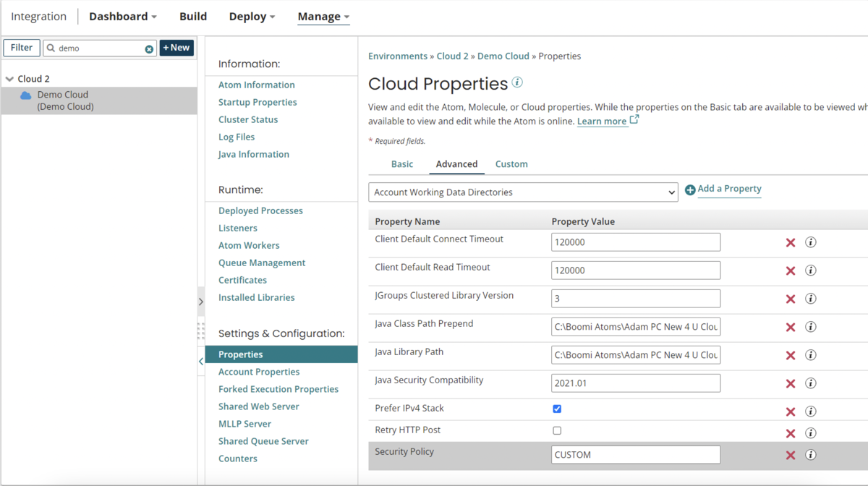Screen dimensions: 868x486
Task: Edit the Client Default Read Timeout value field
Action: pos(635,270)
